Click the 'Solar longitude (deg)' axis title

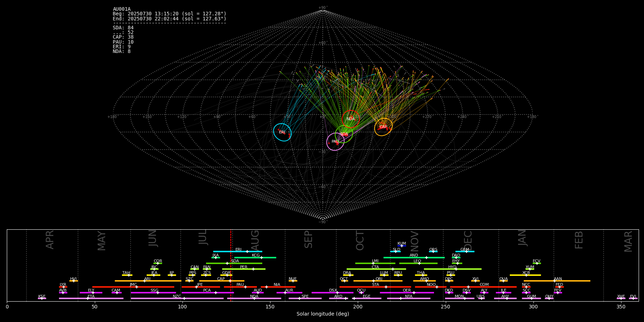(323, 314)
